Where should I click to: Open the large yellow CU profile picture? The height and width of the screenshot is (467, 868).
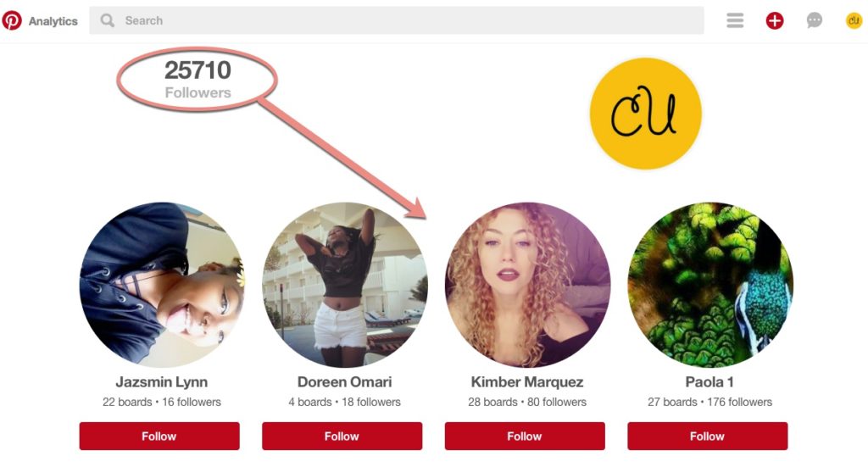coord(645,114)
